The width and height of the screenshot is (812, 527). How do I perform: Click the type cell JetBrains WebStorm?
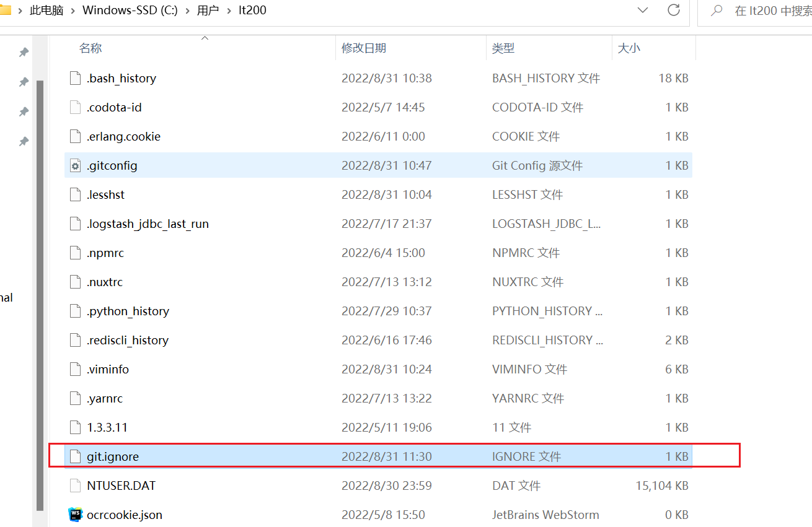coord(545,515)
